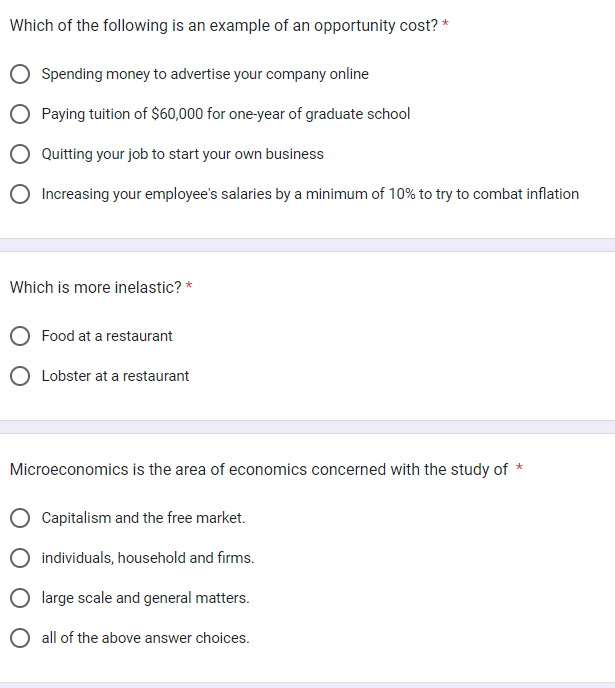Click the 'Quitting your job' answer label
This screenshot has width=615, height=688.
point(182,154)
